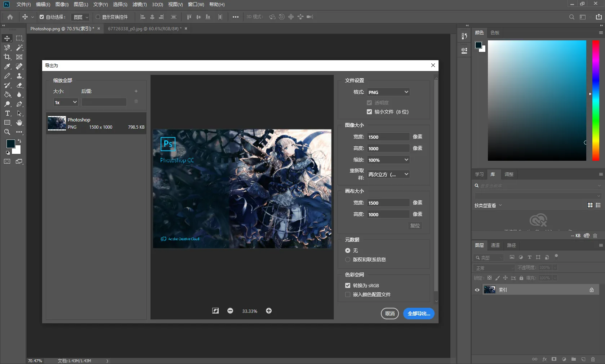Image resolution: width=605 pixels, height=364 pixels.
Task: Open the 滤镜(T) menu
Action: 139,4
